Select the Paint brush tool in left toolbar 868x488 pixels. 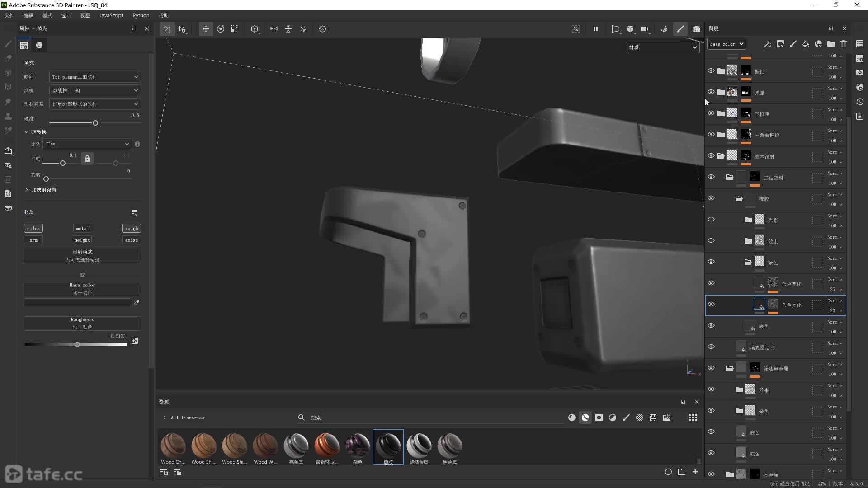point(8,44)
